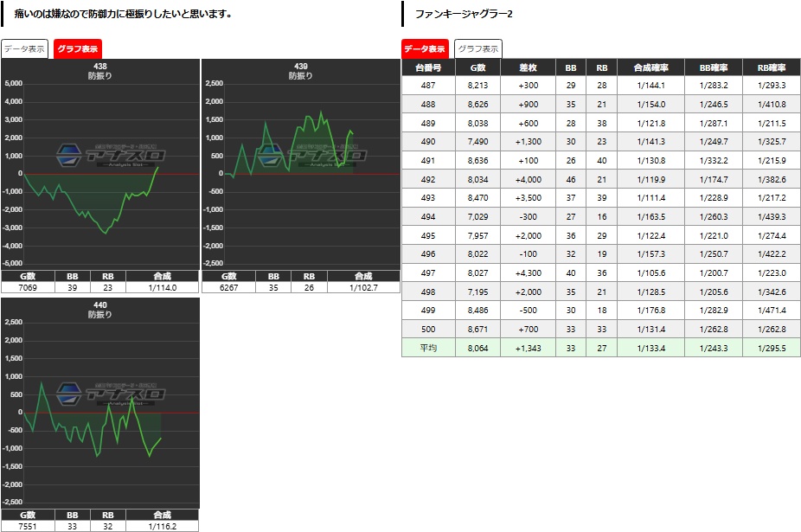
Task: Sort table by 差枚 column header
Action: coord(528,67)
